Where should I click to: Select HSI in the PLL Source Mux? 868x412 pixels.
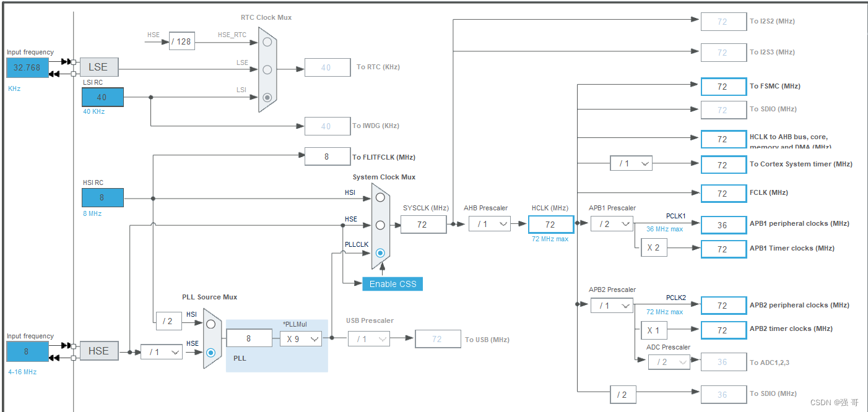coord(210,323)
